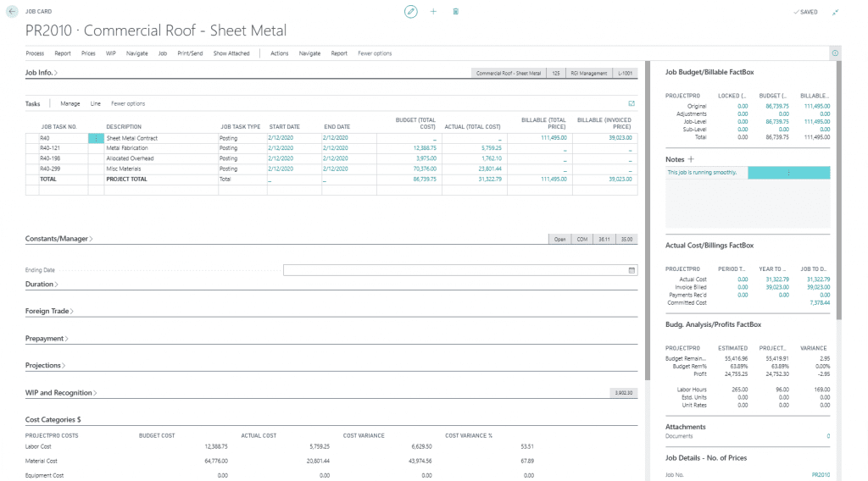Open the Print/Send menu
The width and height of the screenshot is (868, 481).
coord(190,53)
